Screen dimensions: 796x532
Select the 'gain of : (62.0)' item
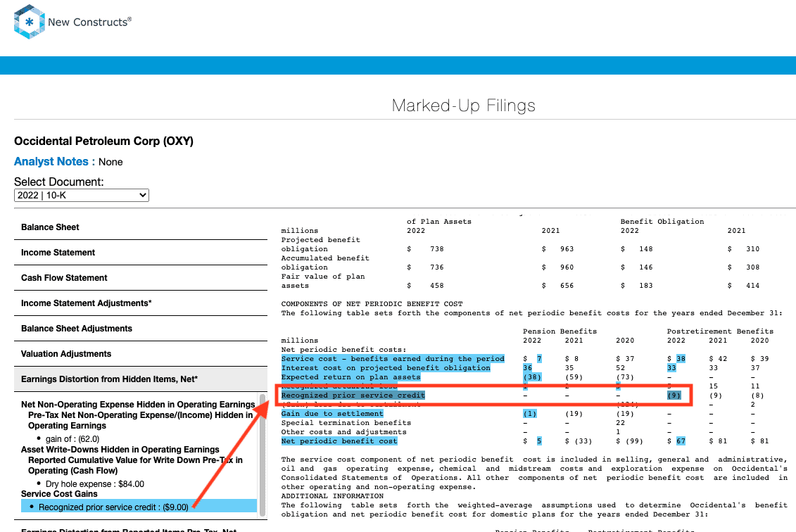pyautogui.click(x=72, y=439)
